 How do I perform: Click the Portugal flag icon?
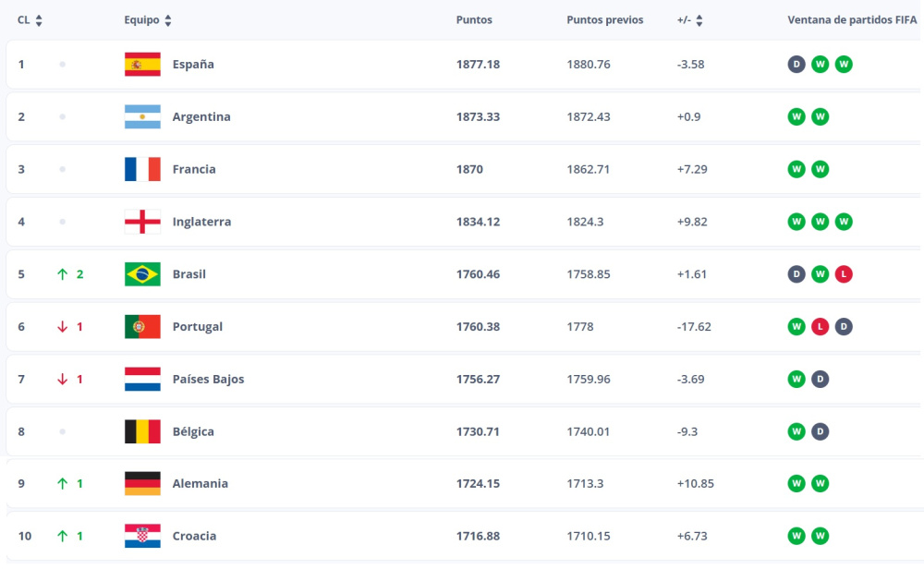click(142, 327)
